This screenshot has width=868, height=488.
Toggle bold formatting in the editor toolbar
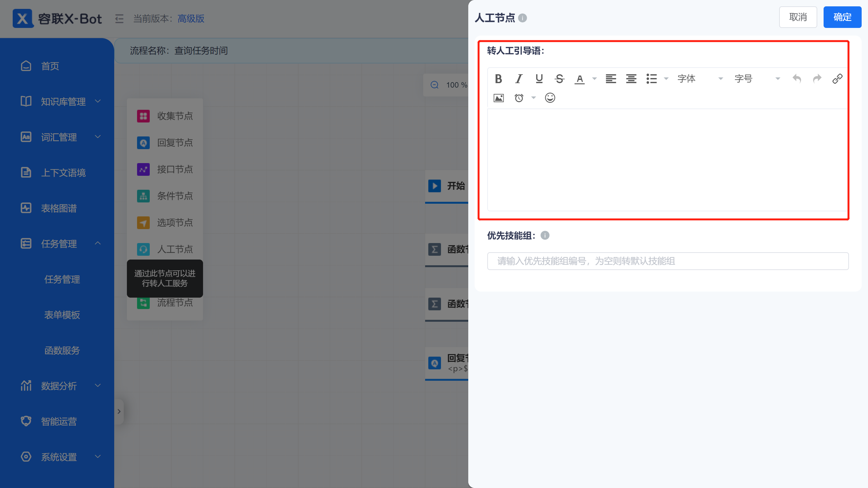tap(498, 79)
